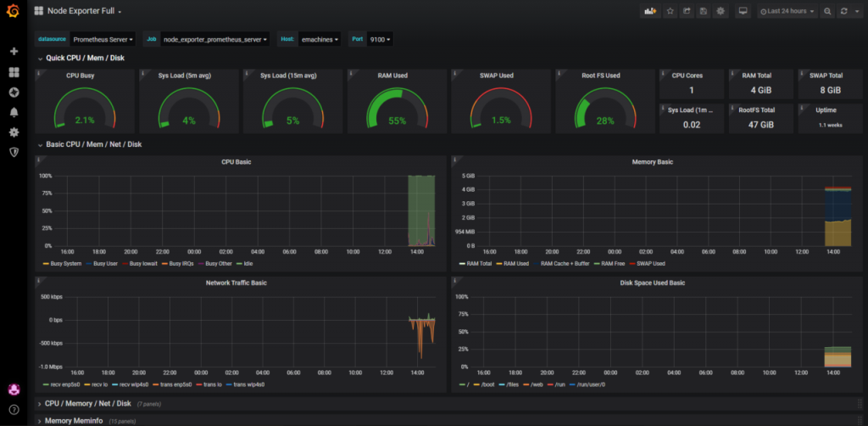868x426 pixels.
Task: Open the Explore compass icon in sidebar
Action: pos(14,92)
